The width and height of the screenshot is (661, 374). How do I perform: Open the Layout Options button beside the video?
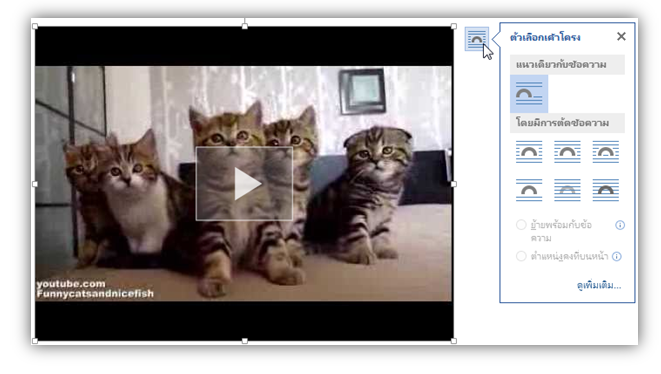click(476, 39)
